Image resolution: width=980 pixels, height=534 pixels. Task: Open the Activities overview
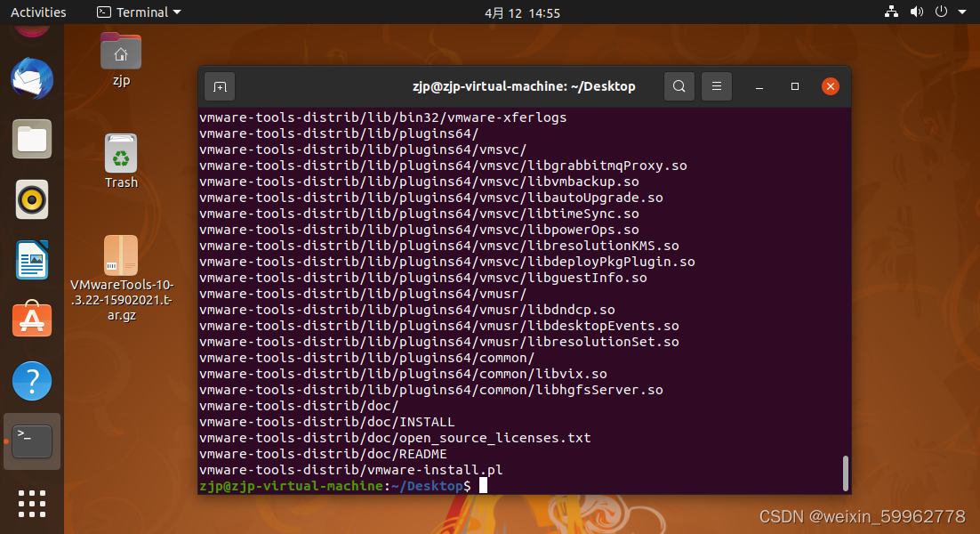[x=38, y=12]
